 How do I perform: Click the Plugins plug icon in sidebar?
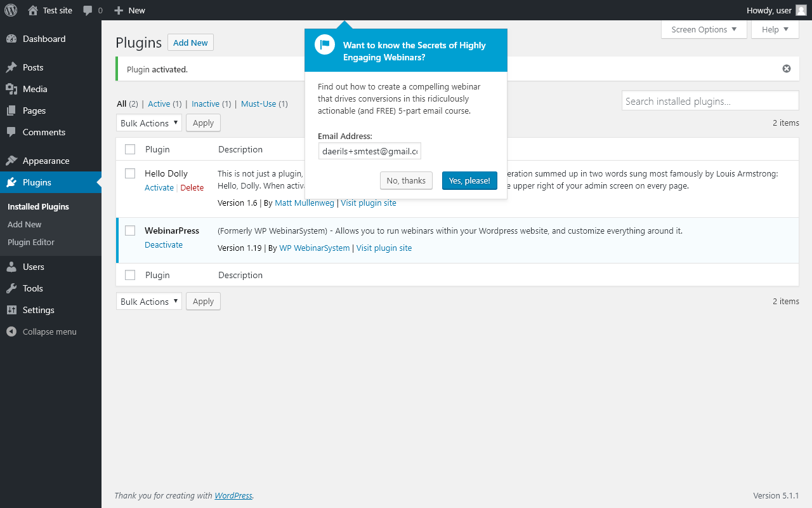click(x=11, y=182)
